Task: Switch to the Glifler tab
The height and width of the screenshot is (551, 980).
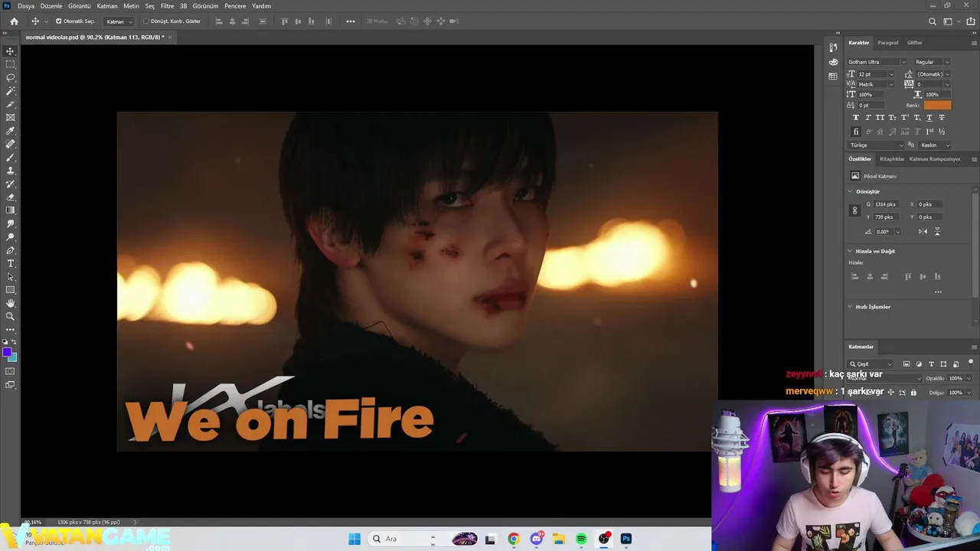Action: pos(915,43)
